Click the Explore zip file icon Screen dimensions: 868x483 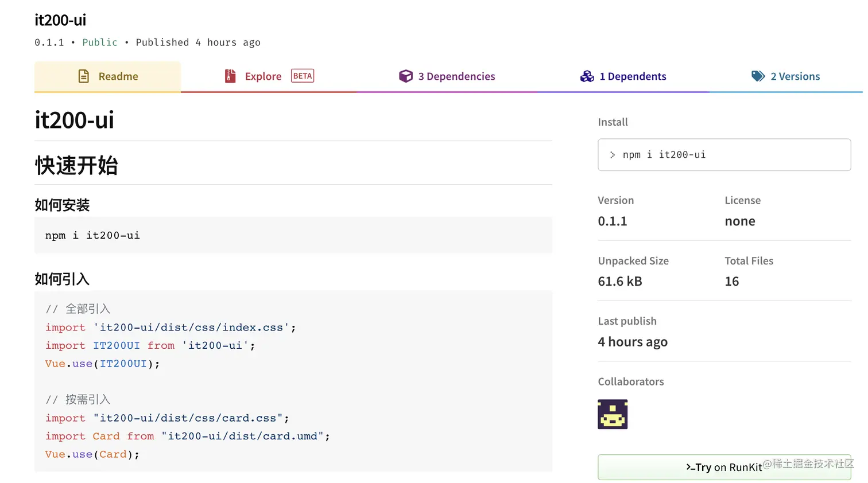(230, 76)
